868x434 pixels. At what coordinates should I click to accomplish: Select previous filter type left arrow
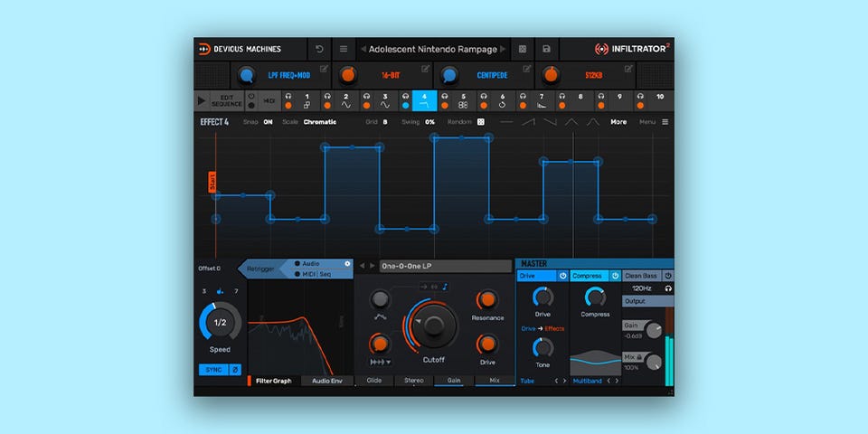click(362, 266)
